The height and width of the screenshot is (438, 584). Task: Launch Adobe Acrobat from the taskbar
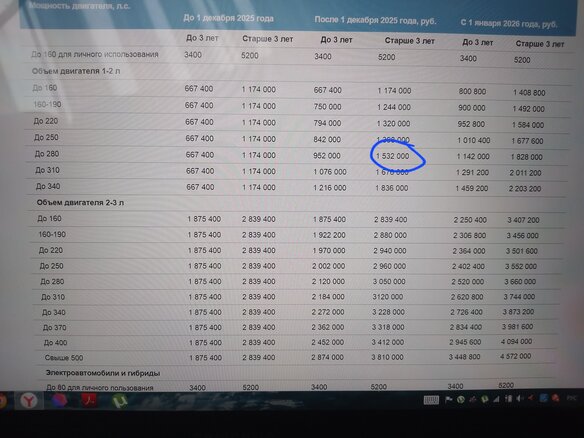click(x=89, y=401)
